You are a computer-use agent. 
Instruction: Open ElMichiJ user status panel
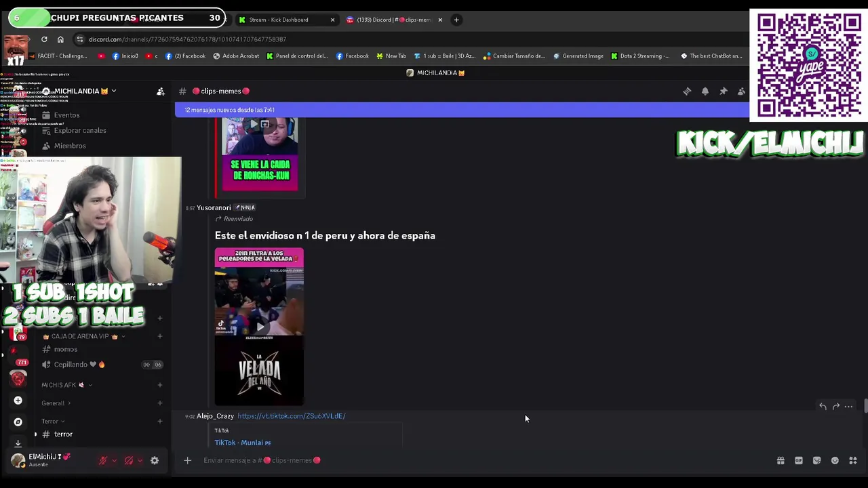(x=49, y=460)
